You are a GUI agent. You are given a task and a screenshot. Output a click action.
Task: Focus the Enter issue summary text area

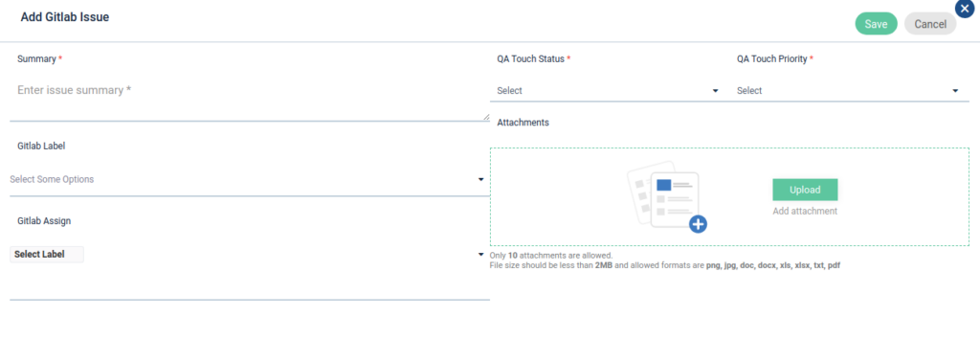pos(250,98)
